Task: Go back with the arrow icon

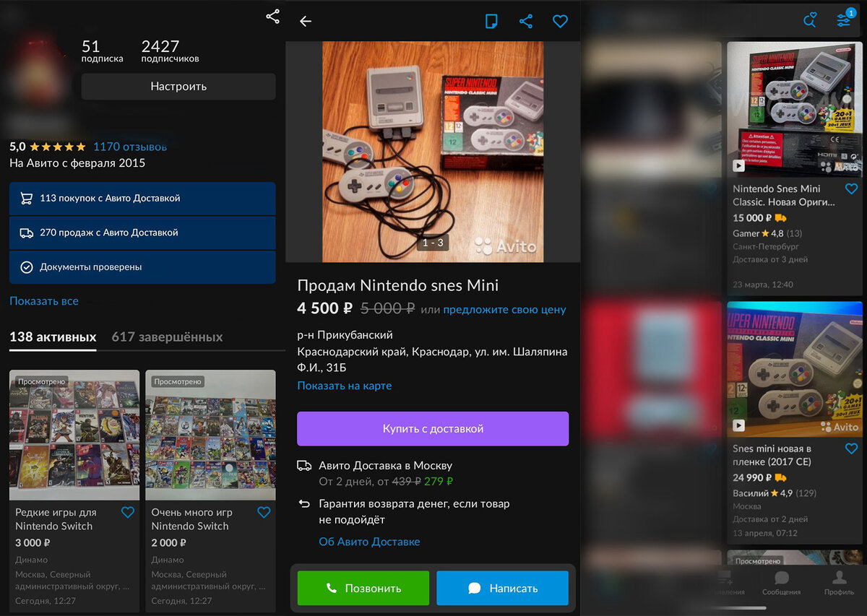Action: tap(306, 21)
